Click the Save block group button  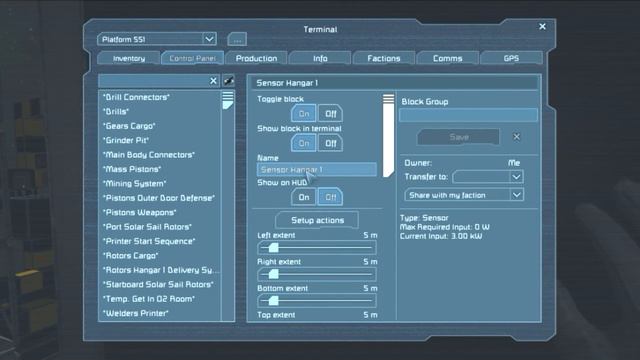coord(458,137)
